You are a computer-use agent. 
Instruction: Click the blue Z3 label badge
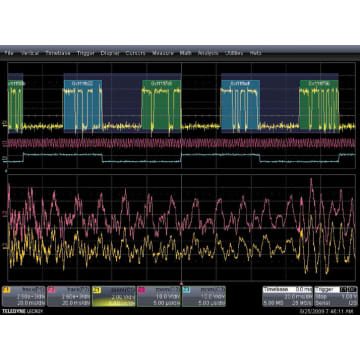pyautogui.click(x=187, y=290)
